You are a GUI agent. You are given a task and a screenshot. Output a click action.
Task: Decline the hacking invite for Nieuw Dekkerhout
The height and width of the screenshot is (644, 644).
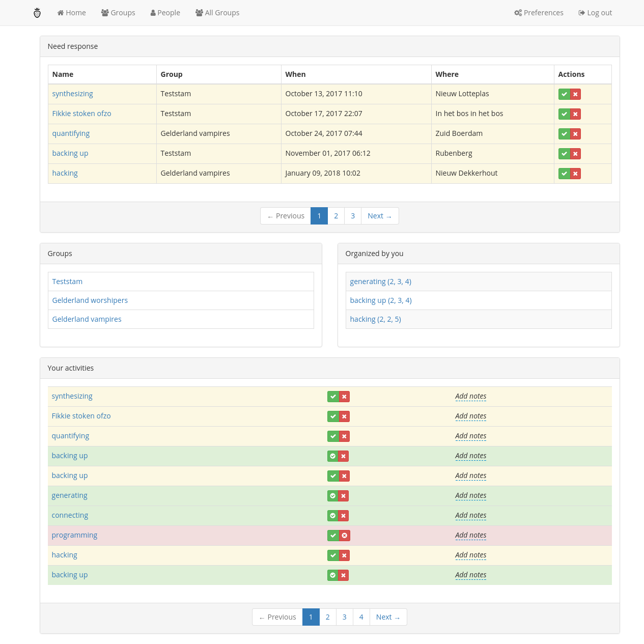coord(575,174)
